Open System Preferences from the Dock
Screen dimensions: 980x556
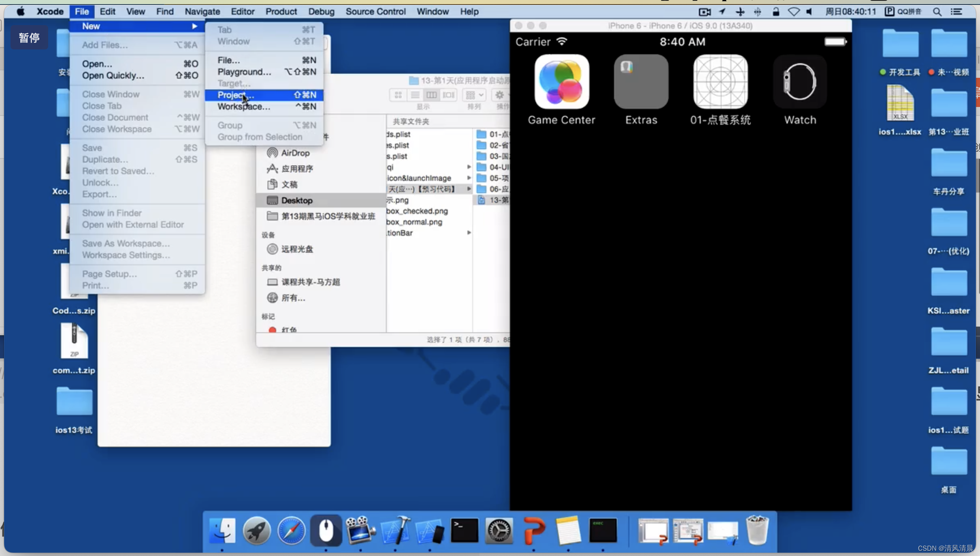[x=499, y=530]
